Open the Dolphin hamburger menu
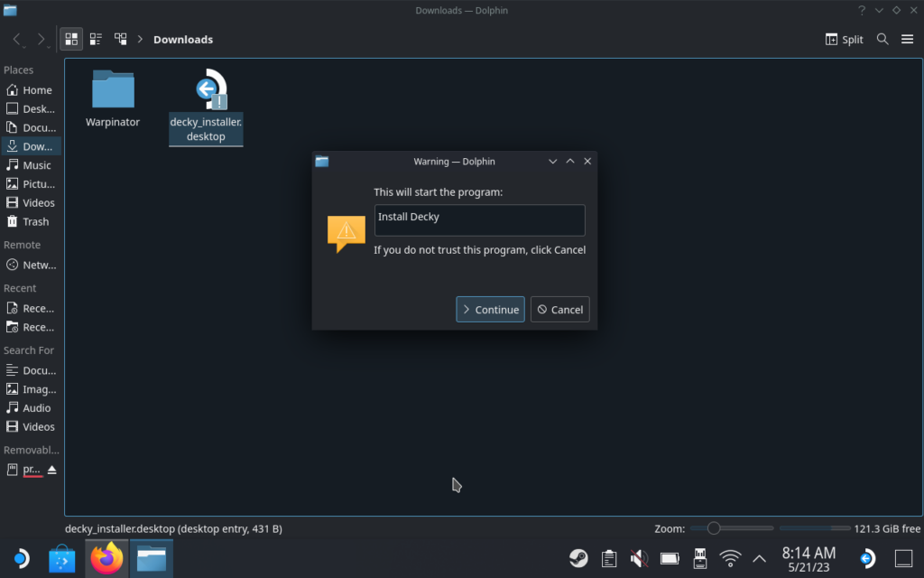The width and height of the screenshot is (924, 578). click(908, 39)
